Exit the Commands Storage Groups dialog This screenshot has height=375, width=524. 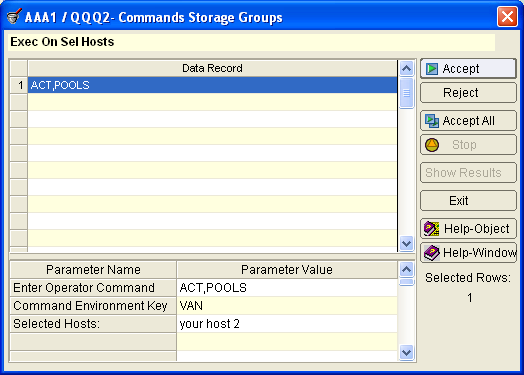[468, 201]
